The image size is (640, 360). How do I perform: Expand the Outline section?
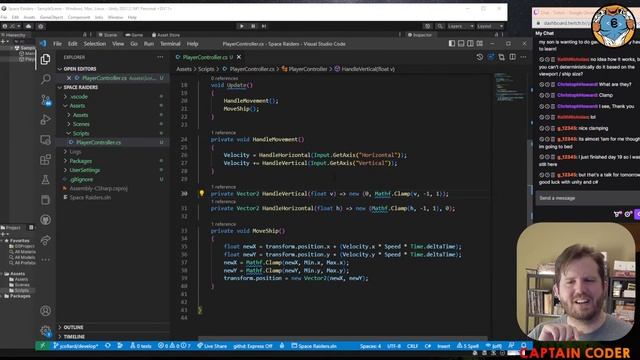tap(113, 327)
